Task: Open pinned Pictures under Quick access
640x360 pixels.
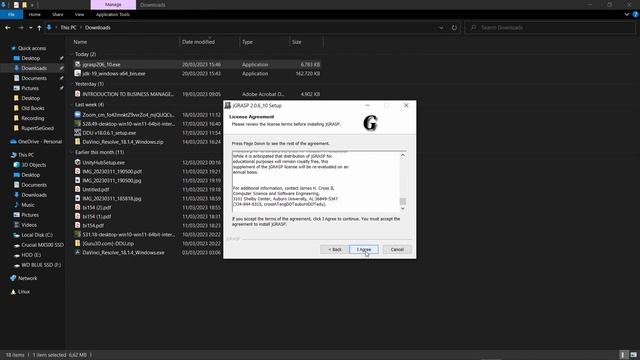Action: pos(30,88)
